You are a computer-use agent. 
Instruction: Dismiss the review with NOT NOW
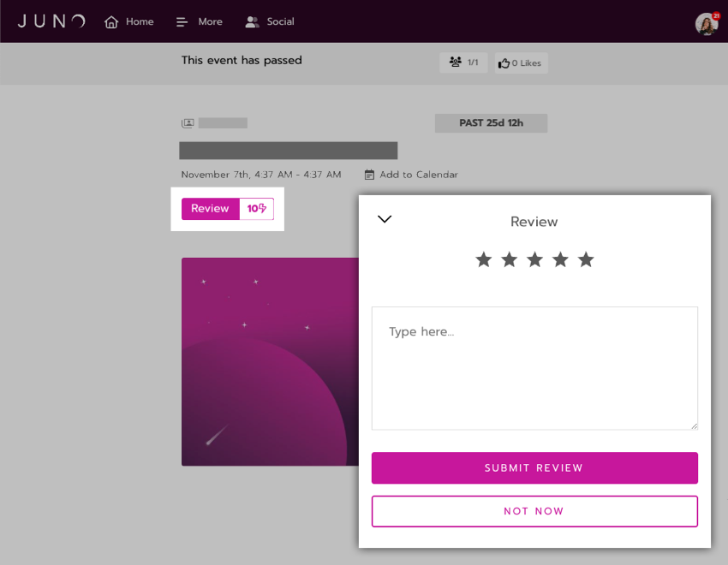[x=534, y=511]
